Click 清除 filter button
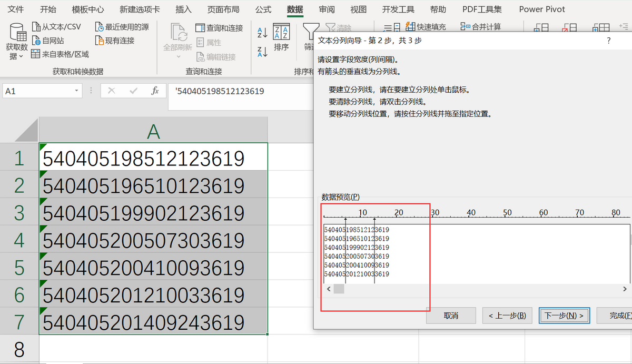Viewport: 632px width, 364px height. tap(339, 27)
